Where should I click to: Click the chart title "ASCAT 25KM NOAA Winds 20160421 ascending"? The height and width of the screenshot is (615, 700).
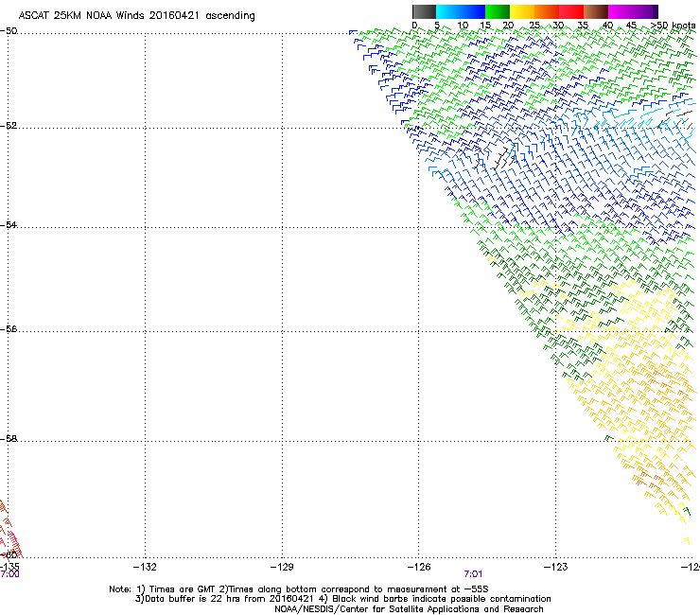point(136,16)
